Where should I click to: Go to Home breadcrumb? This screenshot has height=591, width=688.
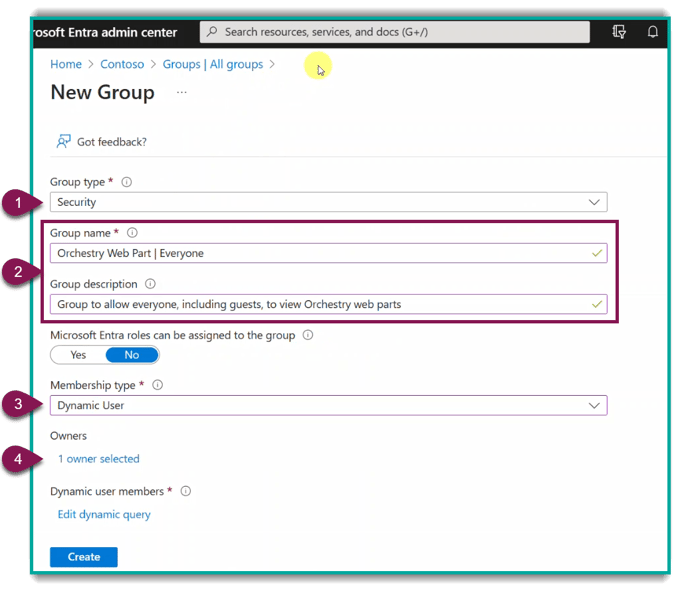[66, 64]
